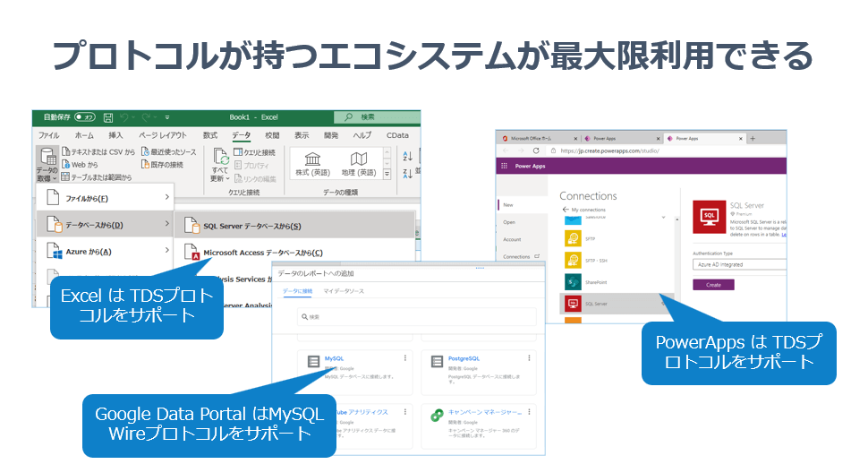The image size is (868, 464).
Task: Choose SQL Server データベースから(S)
Action: pos(295,226)
